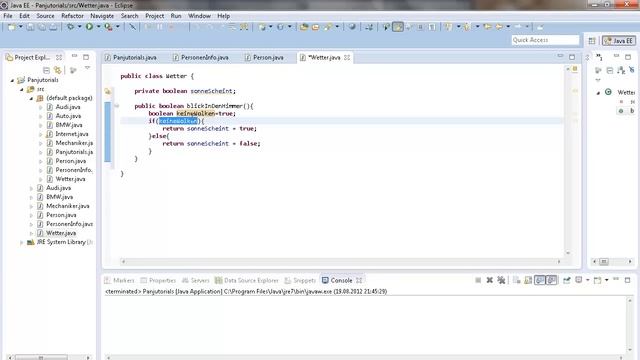The height and width of the screenshot is (360, 640).
Task: Click the Print toolbar icon
Action: click(x=53, y=27)
